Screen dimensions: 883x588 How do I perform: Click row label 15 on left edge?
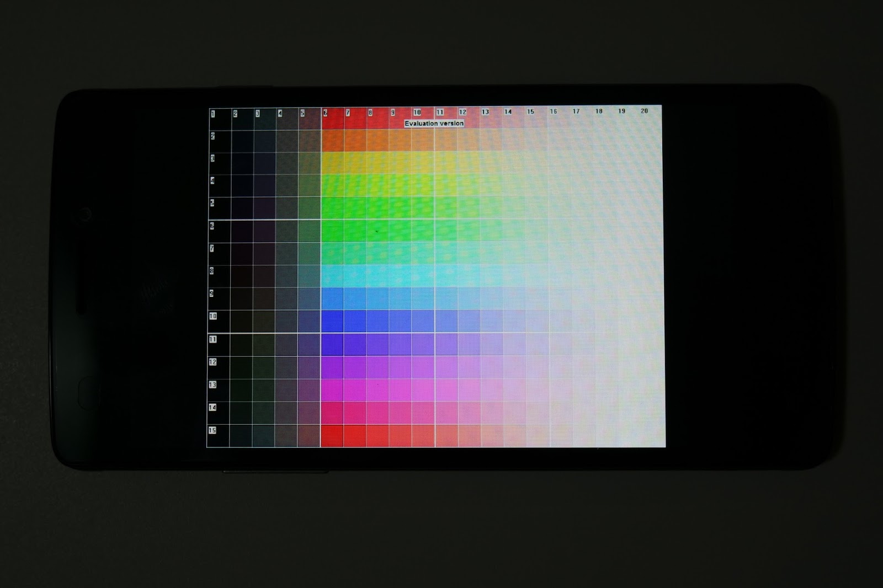click(212, 430)
